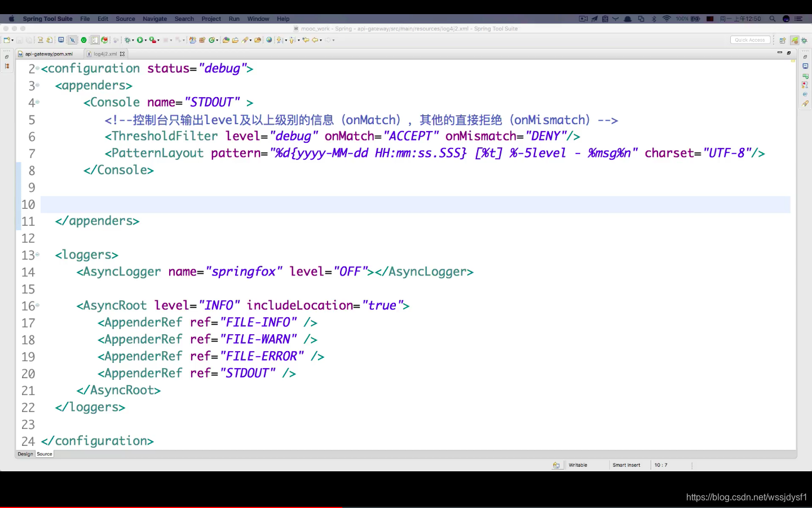Toggle the block selection mode icon

point(95,40)
